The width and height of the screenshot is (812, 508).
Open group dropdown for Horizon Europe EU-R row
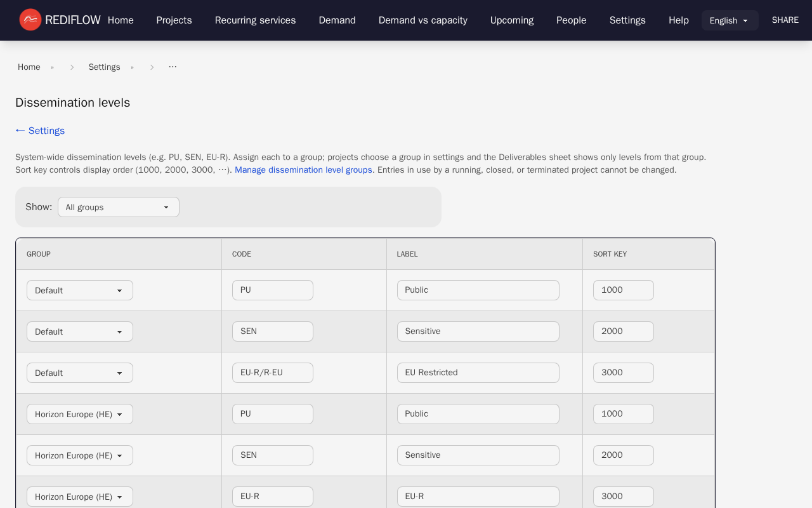tap(80, 497)
